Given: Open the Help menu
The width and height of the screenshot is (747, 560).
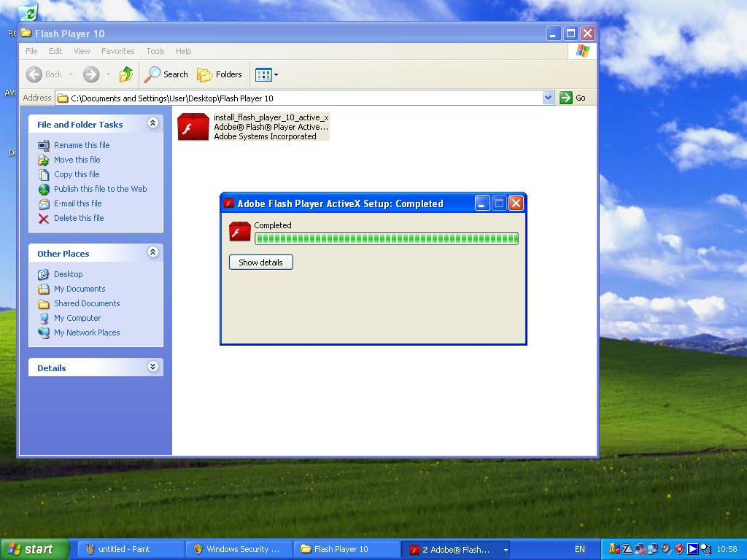Looking at the screenshot, I should (x=183, y=51).
